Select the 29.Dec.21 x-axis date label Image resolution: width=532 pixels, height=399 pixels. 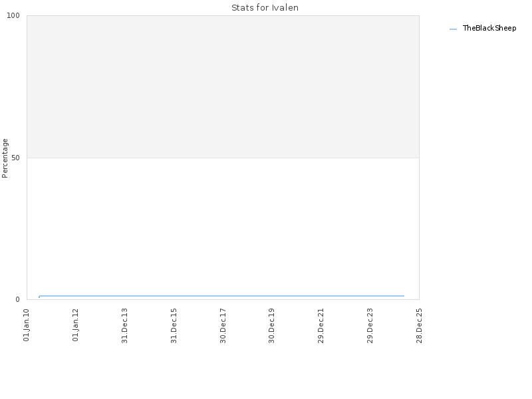pos(321,325)
